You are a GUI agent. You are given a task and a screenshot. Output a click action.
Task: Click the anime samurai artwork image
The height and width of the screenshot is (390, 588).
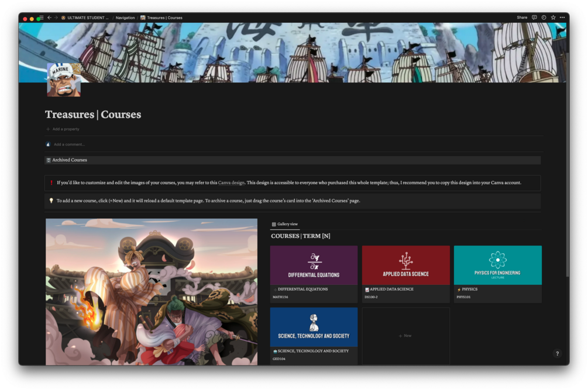click(x=152, y=292)
